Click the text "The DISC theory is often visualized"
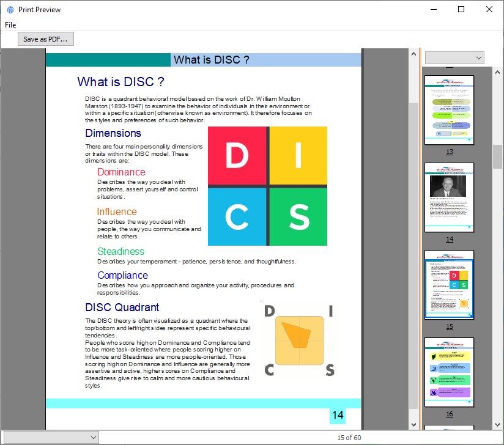The height and width of the screenshot is (445, 504). coord(168,328)
